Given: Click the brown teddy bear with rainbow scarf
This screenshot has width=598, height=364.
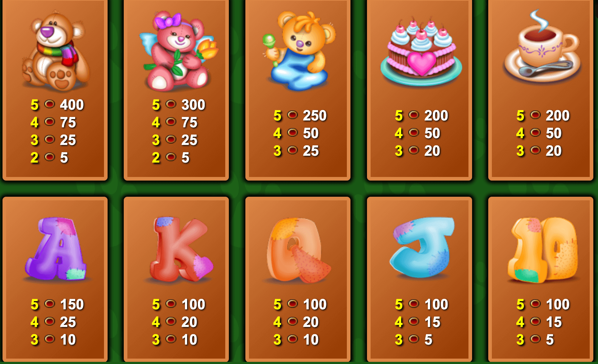Looking at the screenshot, I should (55, 50).
